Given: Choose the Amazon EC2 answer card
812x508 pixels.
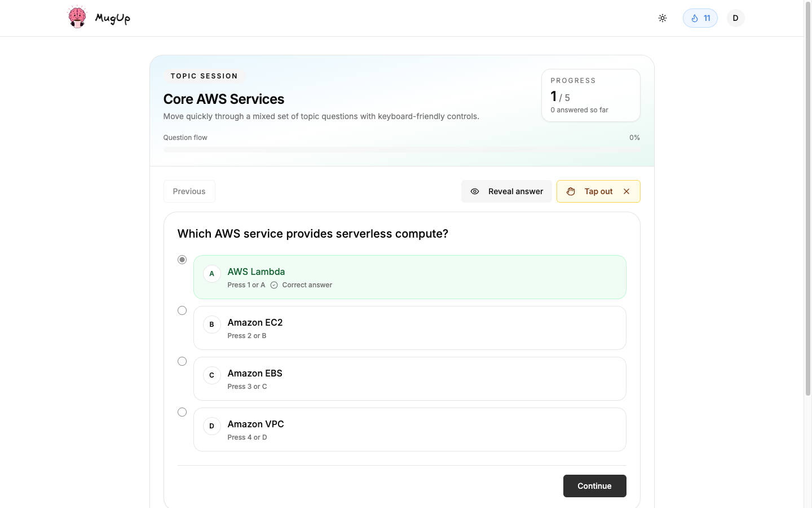Looking at the screenshot, I should 410,328.
